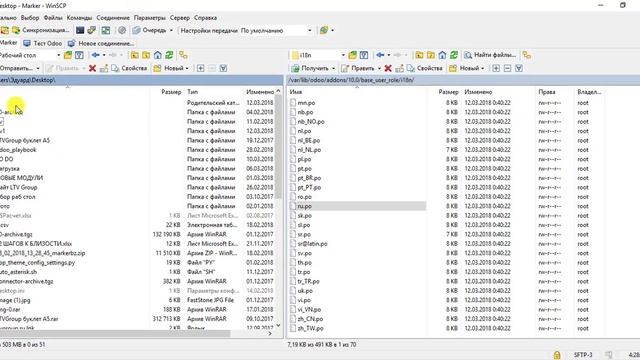Open local panel Свойства properties
Viewport: 640px width, 360px height.
pyautogui.click(x=129, y=68)
